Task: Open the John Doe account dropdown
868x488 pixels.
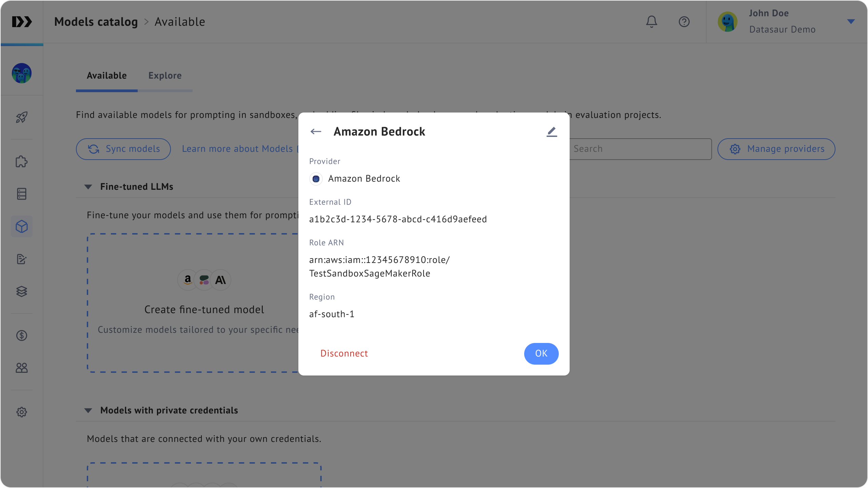Action: (x=850, y=22)
